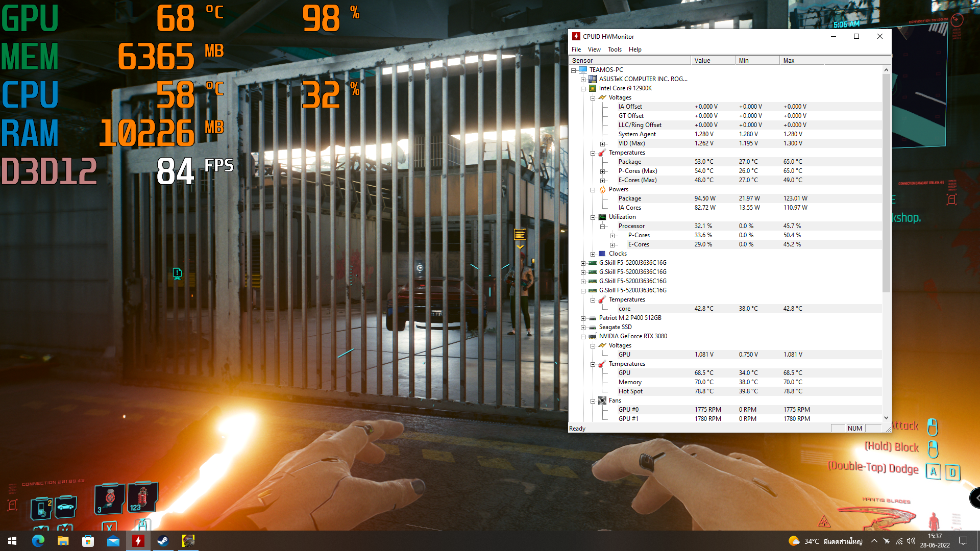This screenshot has width=980, height=551.
Task: Click the Patriot M.2 drive icon
Action: [x=593, y=318]
